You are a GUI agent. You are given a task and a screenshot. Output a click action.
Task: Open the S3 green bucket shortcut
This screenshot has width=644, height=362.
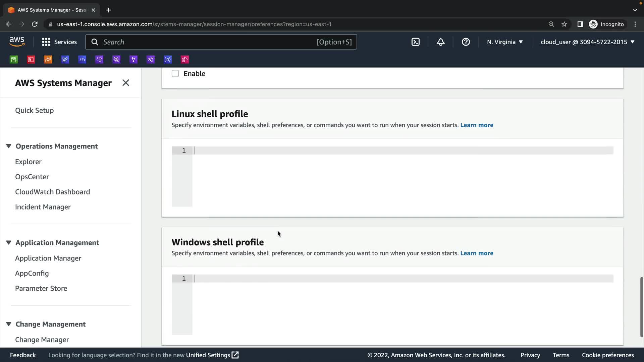14,60
